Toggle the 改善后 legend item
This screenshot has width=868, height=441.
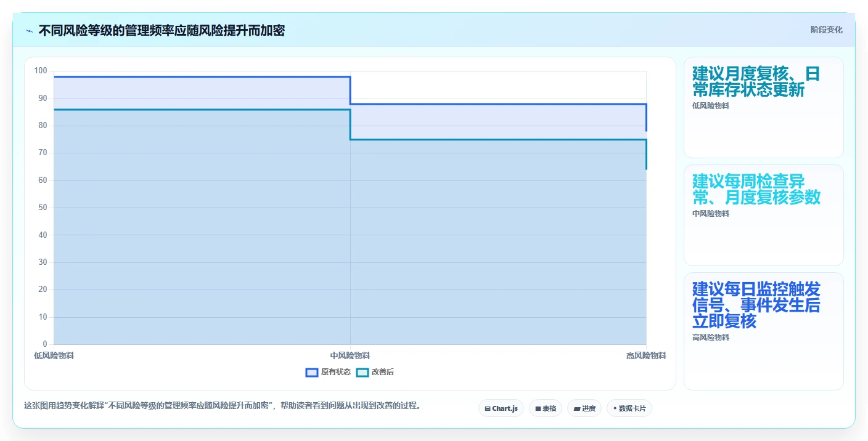(x=375, y=372)
